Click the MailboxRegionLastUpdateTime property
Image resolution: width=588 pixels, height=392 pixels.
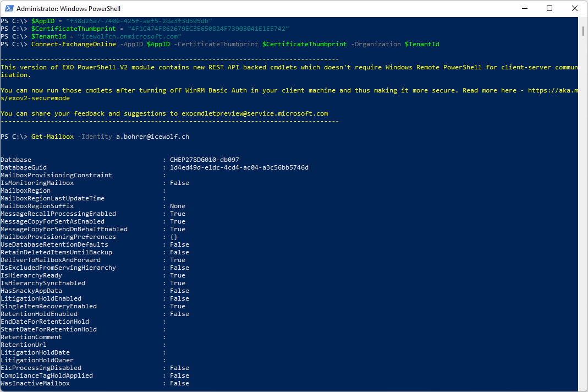tap(52, 198)
